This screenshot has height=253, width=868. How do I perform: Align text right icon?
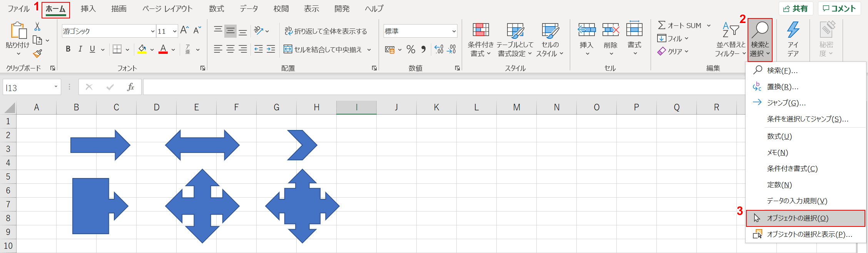pos(243,49)
